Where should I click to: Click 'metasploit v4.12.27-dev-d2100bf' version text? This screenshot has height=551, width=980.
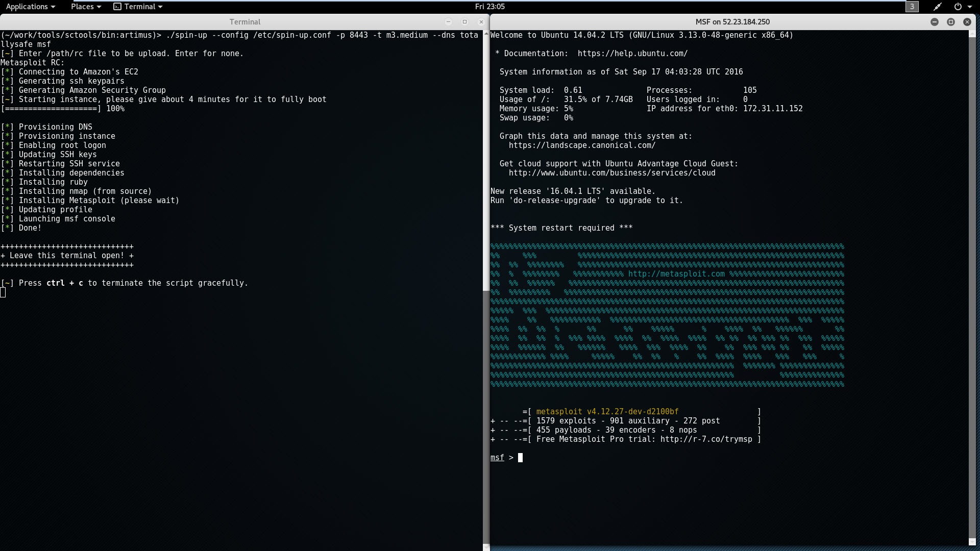(607, 412)
